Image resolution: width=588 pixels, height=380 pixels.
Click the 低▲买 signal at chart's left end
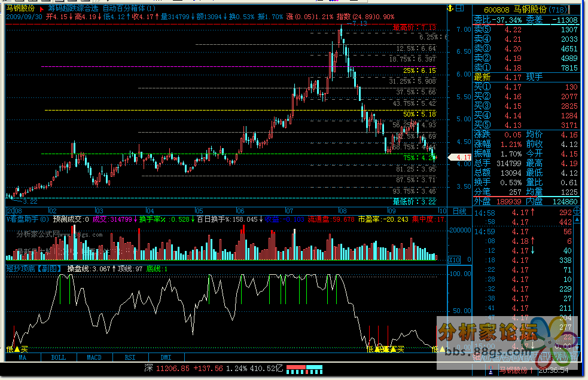coord(17,350)
